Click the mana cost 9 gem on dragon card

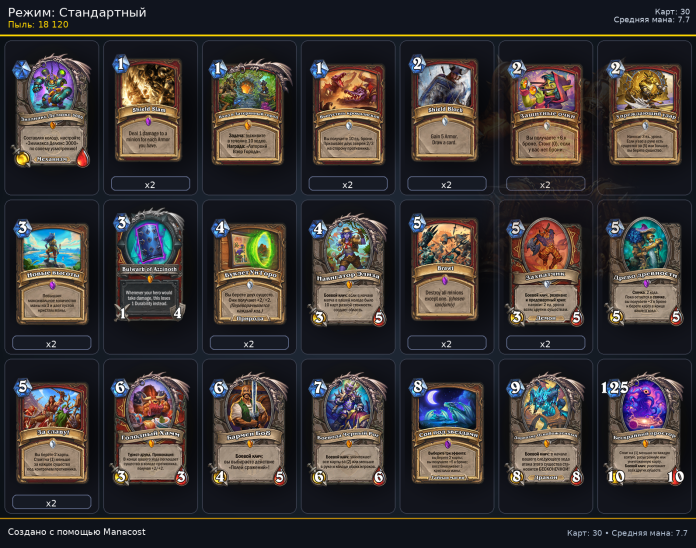tap(516, 388)
